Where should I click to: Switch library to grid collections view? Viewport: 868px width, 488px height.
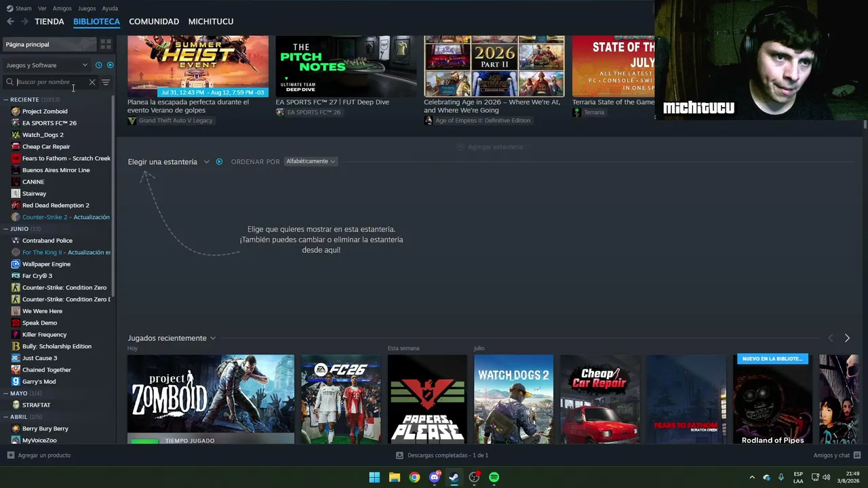pyautogui.click(x=106, y=44)
